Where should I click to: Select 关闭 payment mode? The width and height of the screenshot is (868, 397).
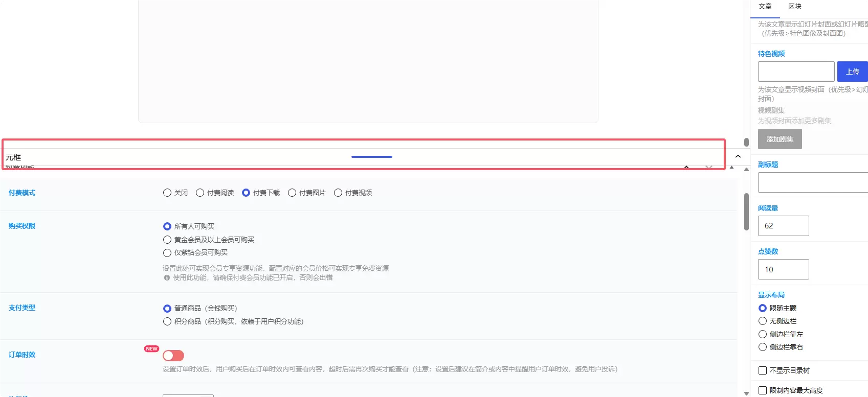coord(167,193)
